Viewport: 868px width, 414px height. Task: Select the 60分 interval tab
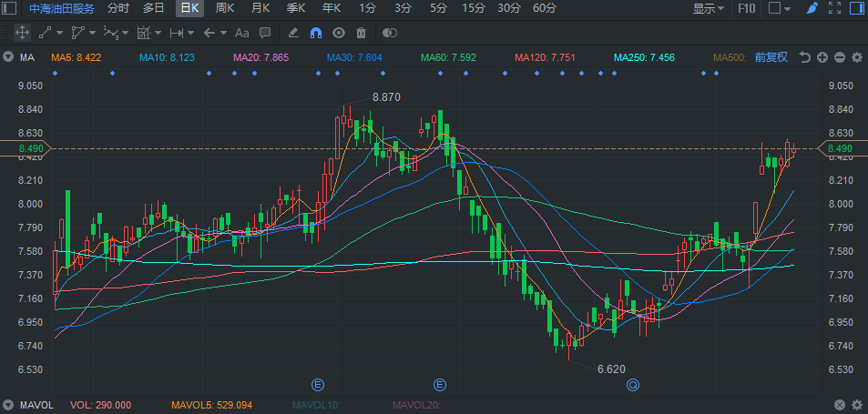point(544,8)
